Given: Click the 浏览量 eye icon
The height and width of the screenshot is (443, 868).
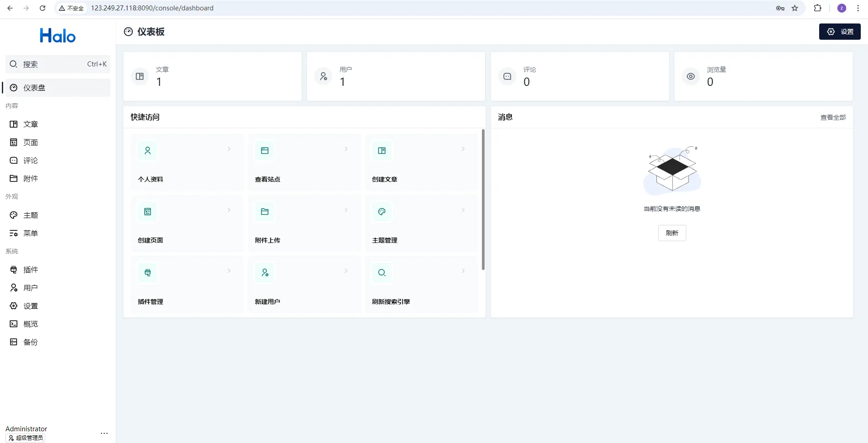Looking at the screenshot, I should pyautogui.click(x=691, y=76).
